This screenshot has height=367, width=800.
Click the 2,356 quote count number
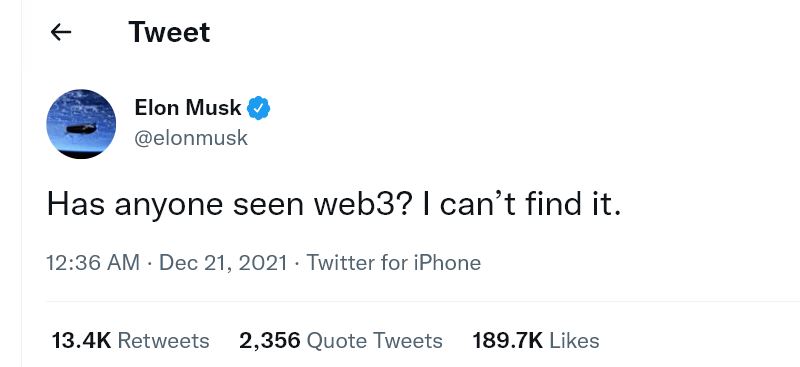tap(270, 340)
